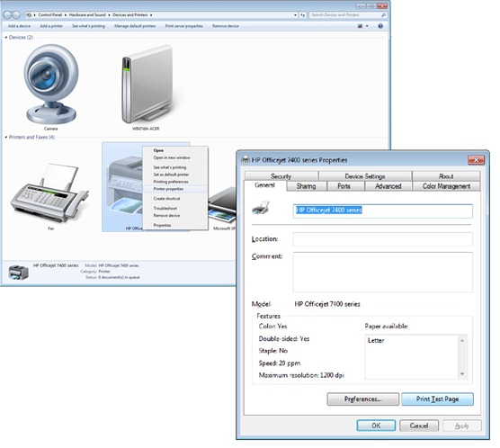Choose Troubleshoot from context menu

click(175, 208)
